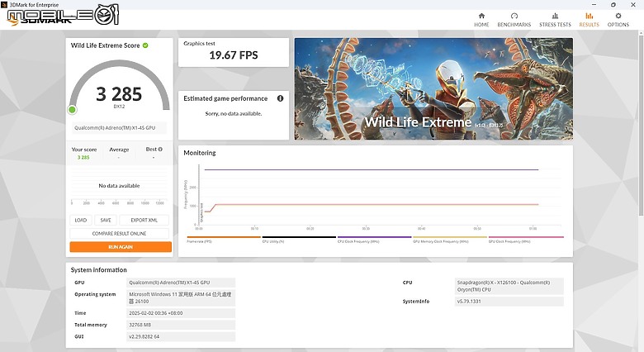Image resolution: width=644 pixels, height=352 pixels.
Task: Click the SystemInfo version v5.79.1331
Action: 509,302
